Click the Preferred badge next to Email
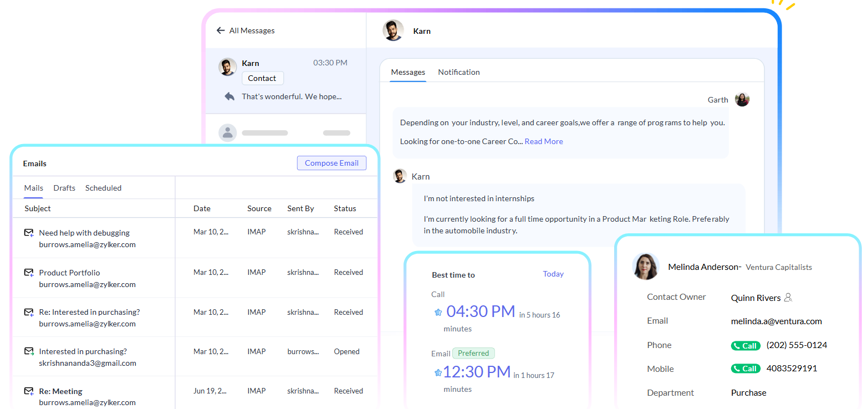This screenshot has width=868, height=409. pos(473,353)
